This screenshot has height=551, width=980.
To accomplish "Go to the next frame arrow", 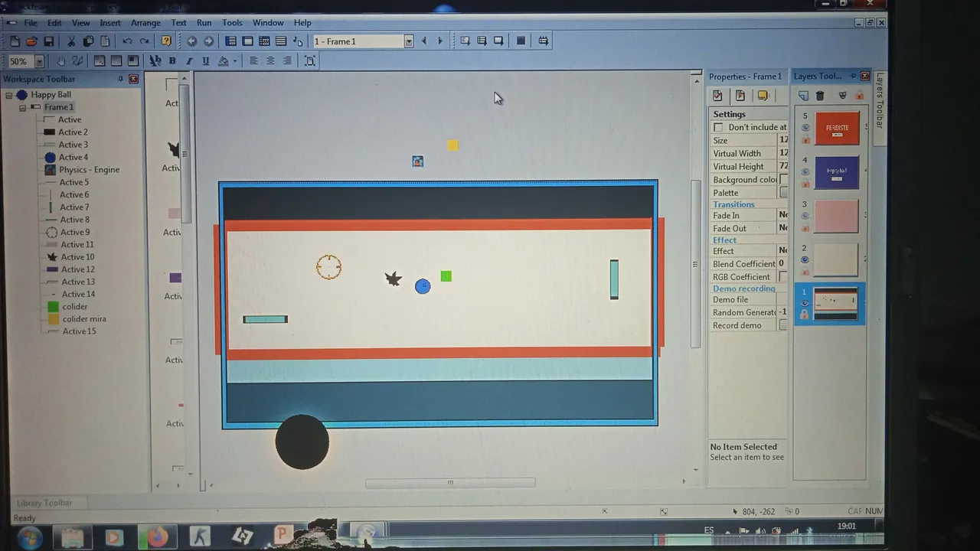I will tap(440, 41).
